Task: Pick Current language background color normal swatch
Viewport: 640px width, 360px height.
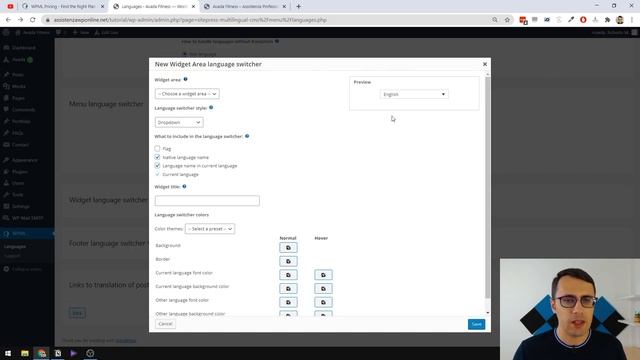Action: coord(288,289)
